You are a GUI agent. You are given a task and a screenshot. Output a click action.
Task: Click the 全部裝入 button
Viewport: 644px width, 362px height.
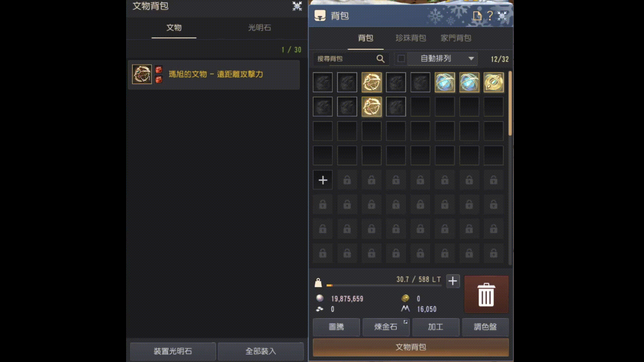pyautogui.click(x=261, y=351)
